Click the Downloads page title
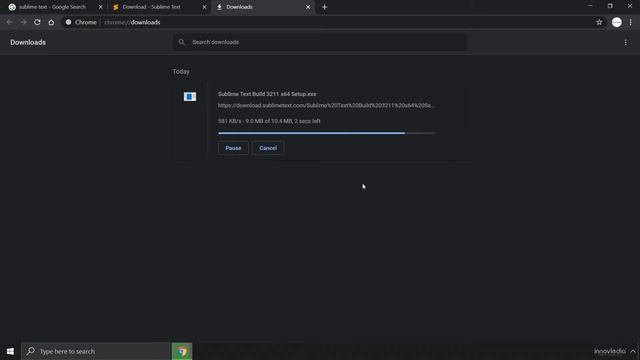Viewport: 640px width, 360px height. pos(28,42)
